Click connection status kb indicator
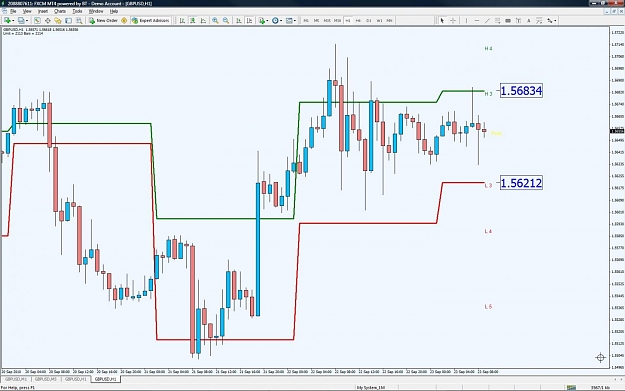Image resolution: width=625 pixels, height=391 pixels. pos(600,387)
